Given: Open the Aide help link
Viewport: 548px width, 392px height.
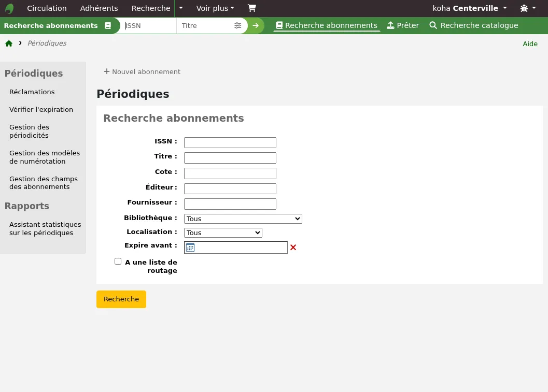Looking at the screenshot, I should pos(530,43).
